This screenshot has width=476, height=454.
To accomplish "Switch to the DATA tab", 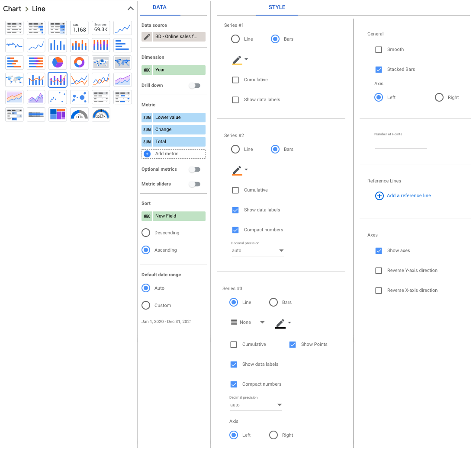I will point(160,7).
